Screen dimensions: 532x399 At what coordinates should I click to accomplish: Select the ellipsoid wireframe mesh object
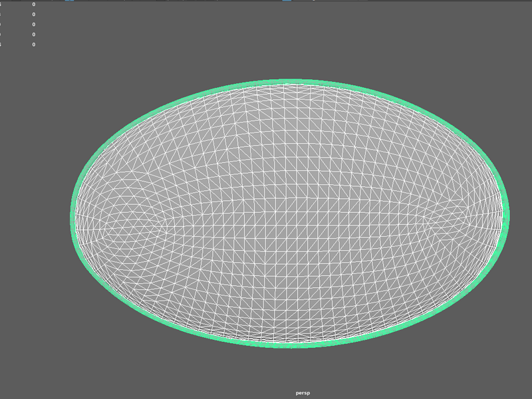point(290,213)
